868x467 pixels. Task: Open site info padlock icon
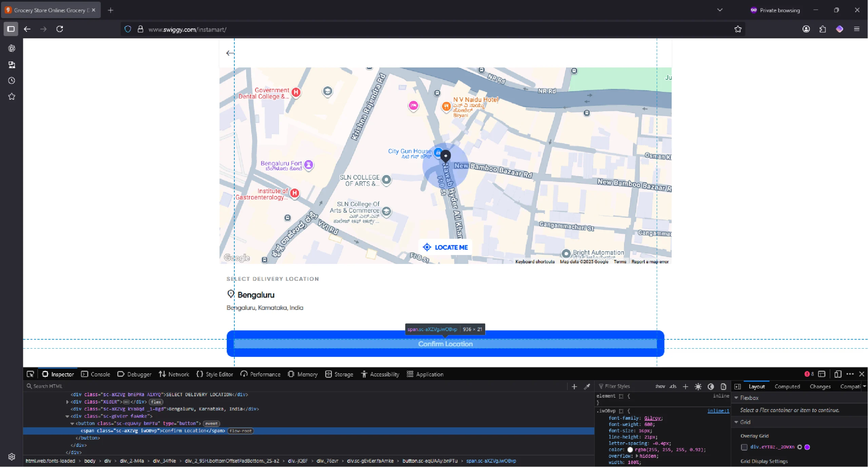[140, 29]
